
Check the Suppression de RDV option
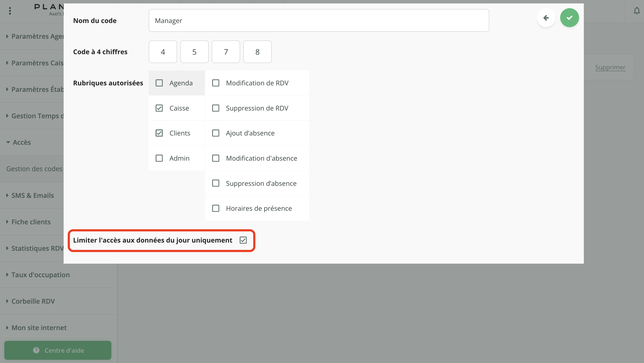[x=216, y=108]
